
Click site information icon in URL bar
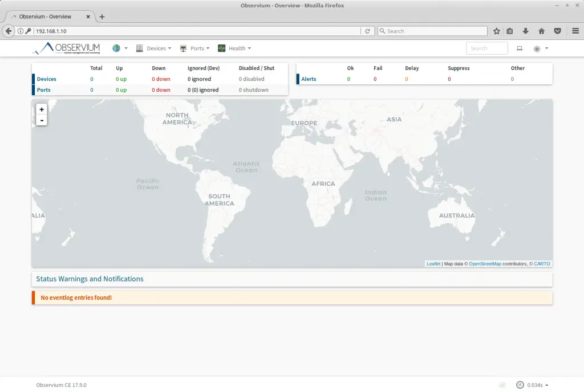(21, 31)
